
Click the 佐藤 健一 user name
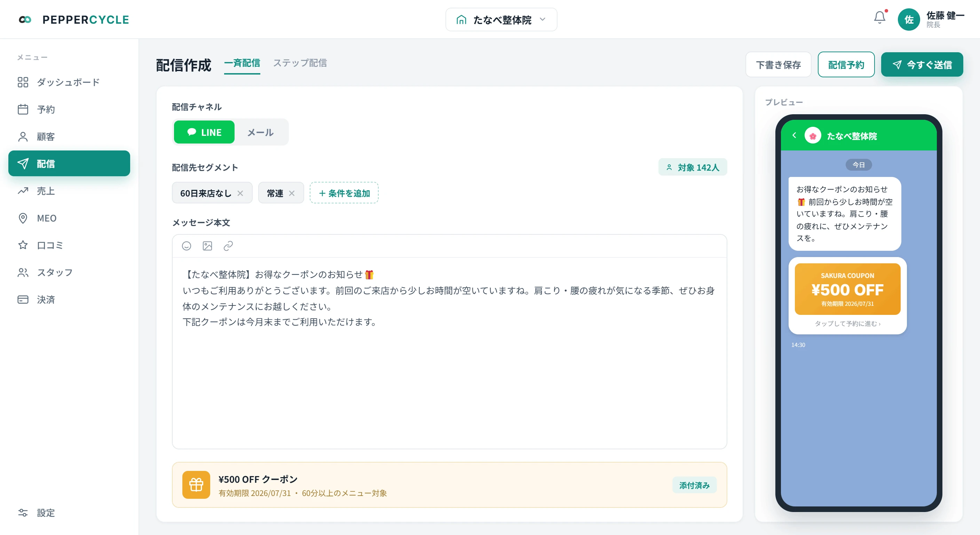(x=945, y=16)
